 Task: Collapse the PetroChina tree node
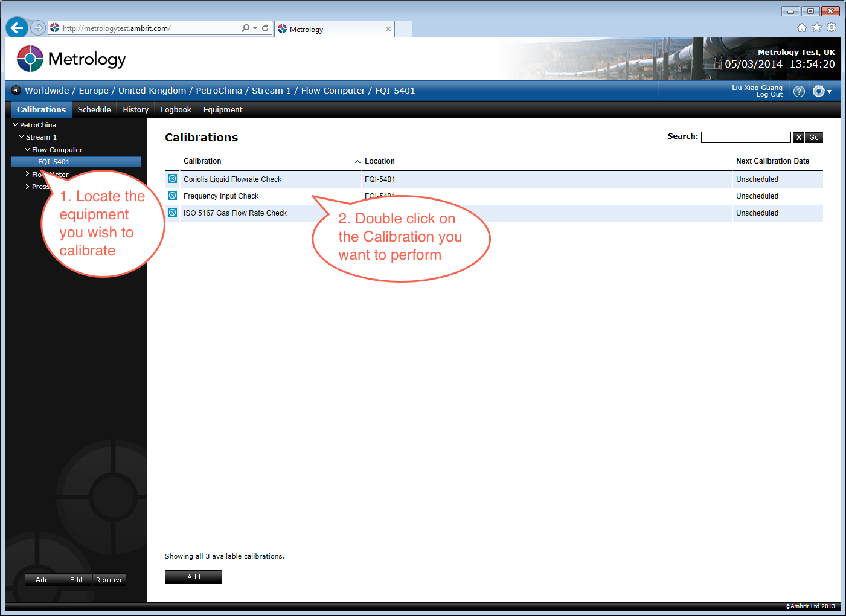coord(16,124)
